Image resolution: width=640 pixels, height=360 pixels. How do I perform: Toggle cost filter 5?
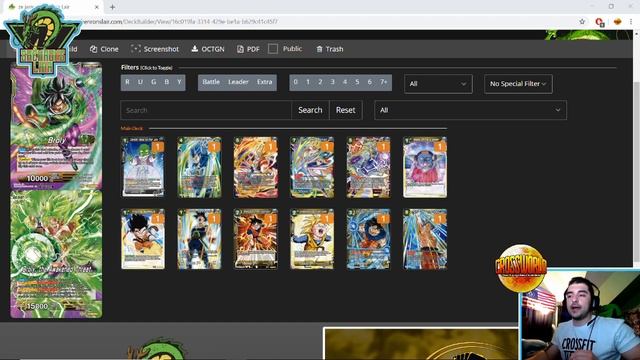tap(357, 82)
